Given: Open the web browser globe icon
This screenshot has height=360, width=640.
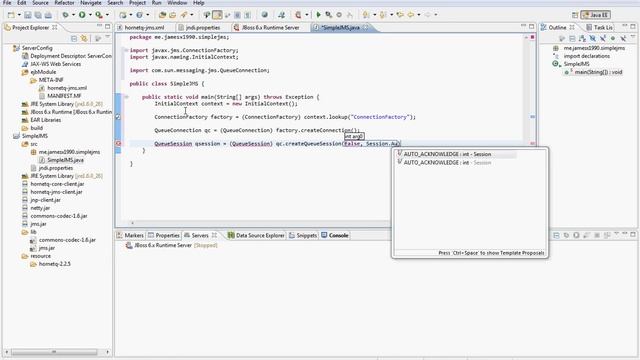Looking at the screenshot, I should pos(264,15).
